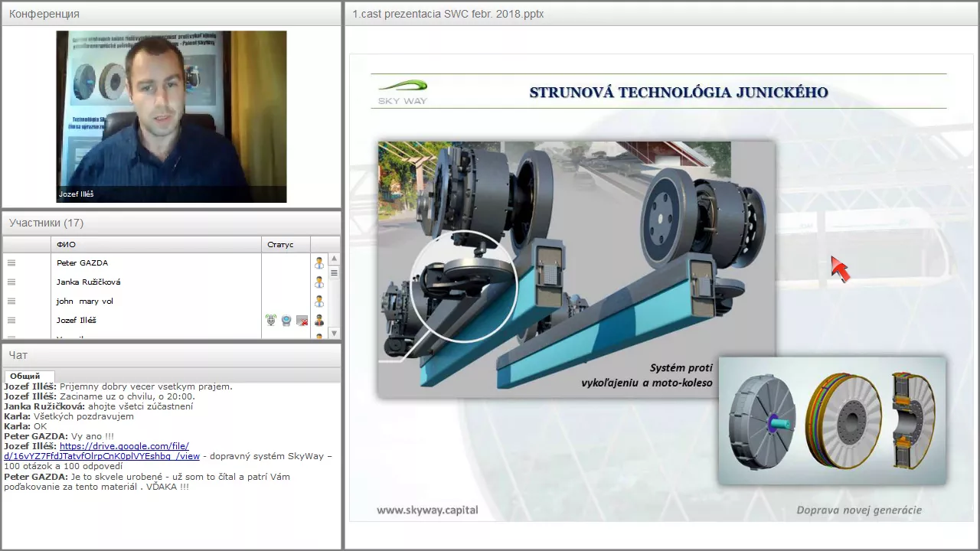Viewport: 980px width, 551px height.
Task: Click john mary vol's participant role icon
Action: (x=319, y=301)
